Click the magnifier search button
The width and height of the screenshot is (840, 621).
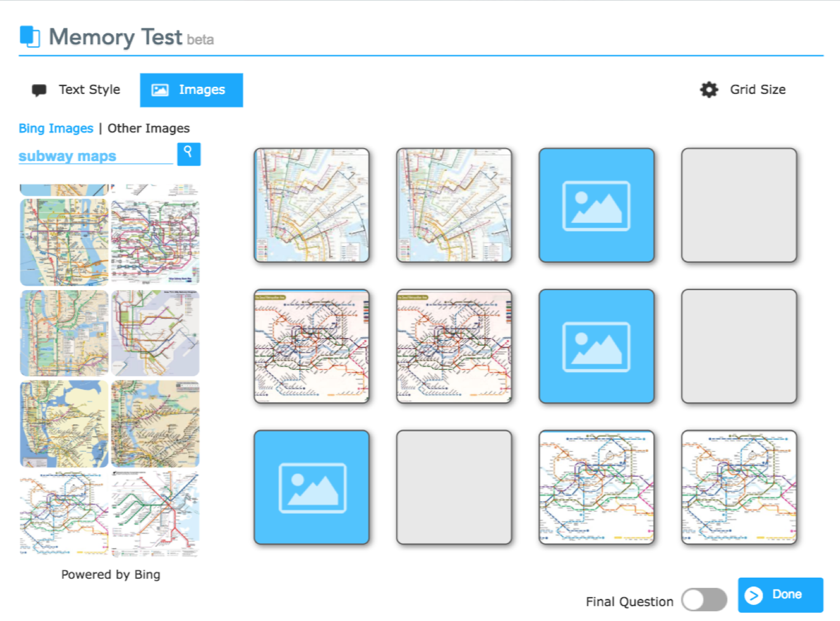tap(189, 154)
